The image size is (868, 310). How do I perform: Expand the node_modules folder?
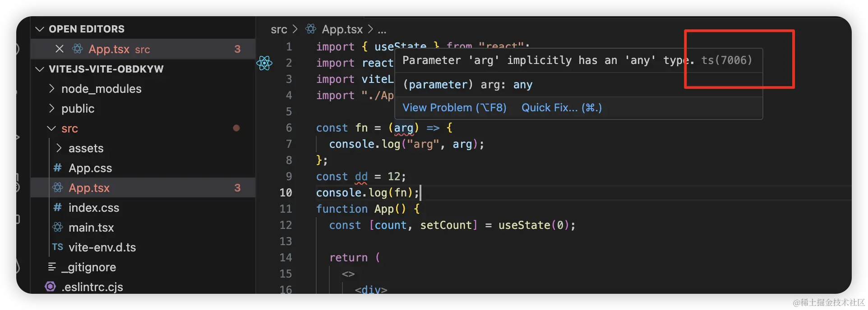(x=51, y=88)
